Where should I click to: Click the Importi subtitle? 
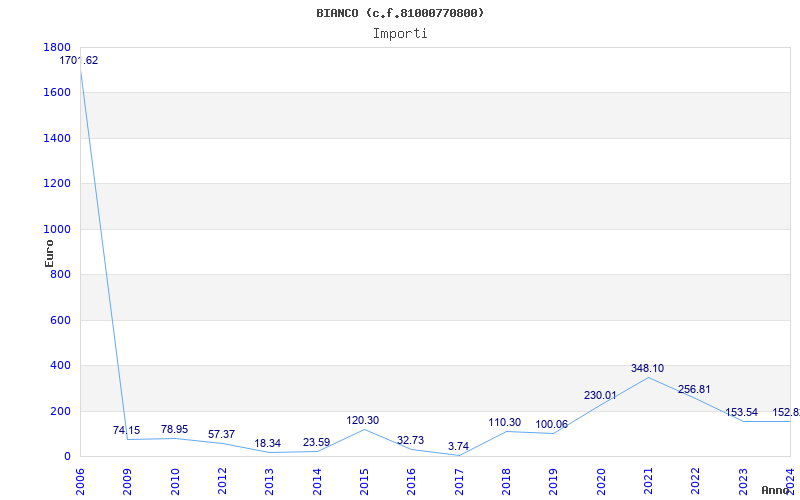point(400,34)
